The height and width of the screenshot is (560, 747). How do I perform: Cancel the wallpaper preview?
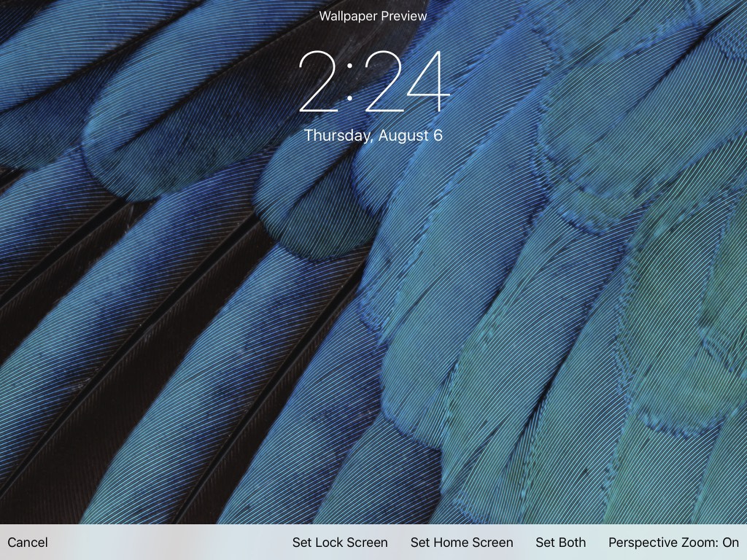[28, 542]
